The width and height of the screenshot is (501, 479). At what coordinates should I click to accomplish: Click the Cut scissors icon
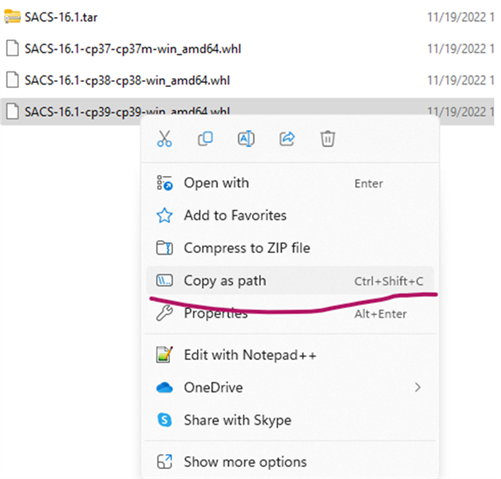(164, 139)
